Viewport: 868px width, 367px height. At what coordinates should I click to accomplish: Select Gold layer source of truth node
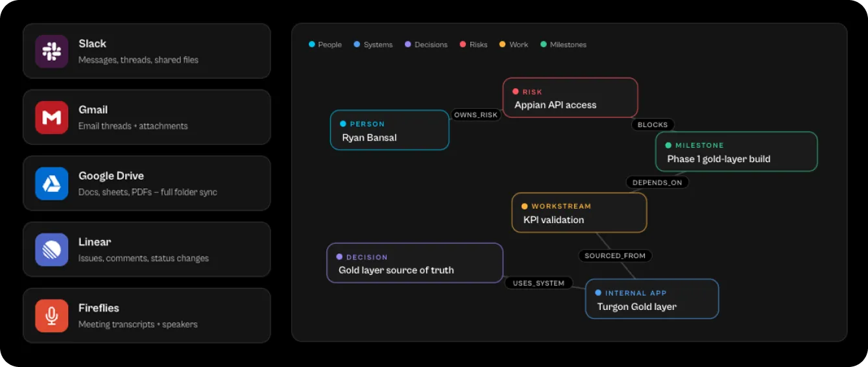point(415,263)
